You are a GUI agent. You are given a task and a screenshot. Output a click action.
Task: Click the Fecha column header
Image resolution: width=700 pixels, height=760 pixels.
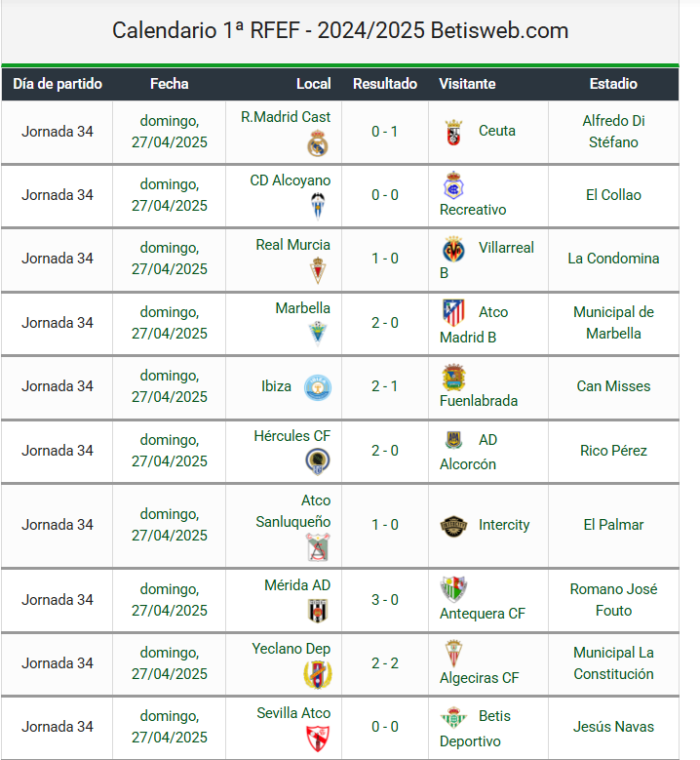(x=169, y=84)
